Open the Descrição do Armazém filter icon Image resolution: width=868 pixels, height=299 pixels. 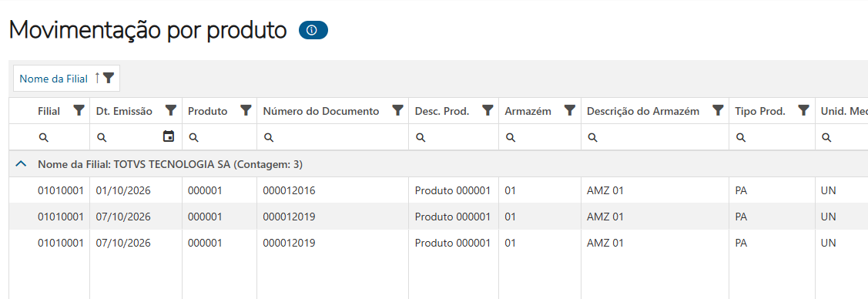click(718, 111)
